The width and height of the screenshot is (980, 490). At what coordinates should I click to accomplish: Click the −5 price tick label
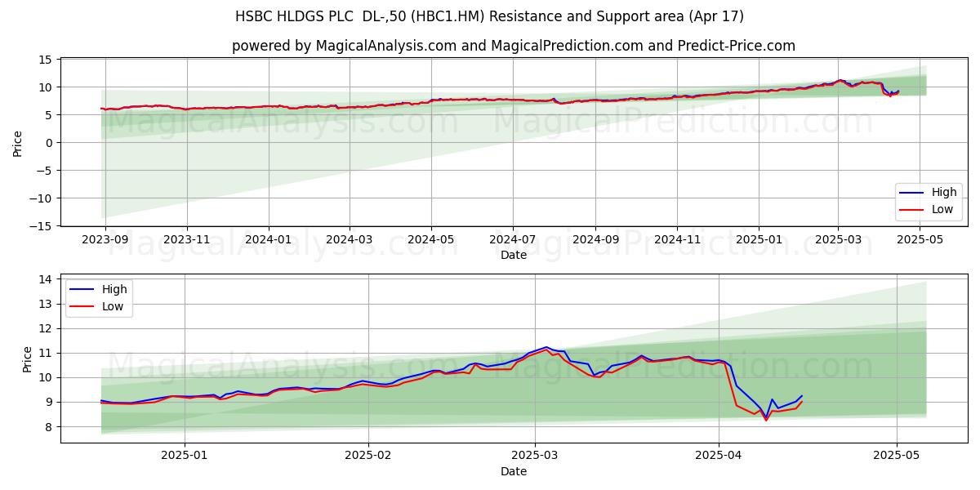(x=46, y=171)
